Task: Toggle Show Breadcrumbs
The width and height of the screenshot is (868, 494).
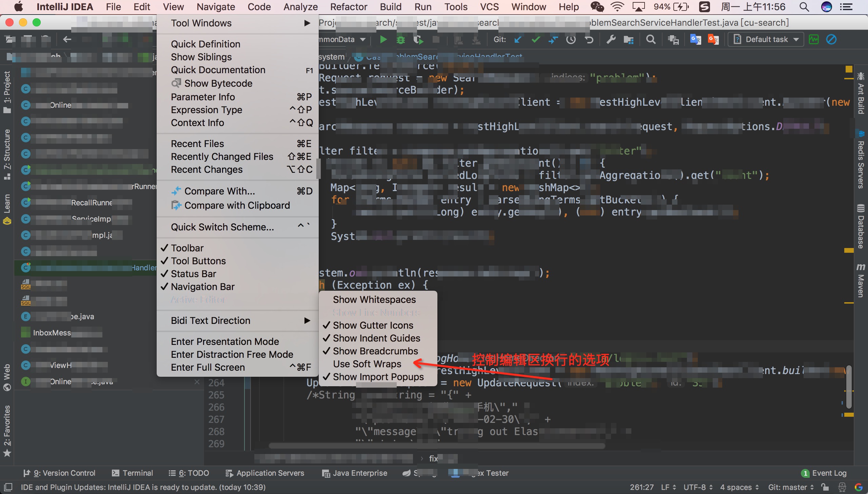Action: 378,351
